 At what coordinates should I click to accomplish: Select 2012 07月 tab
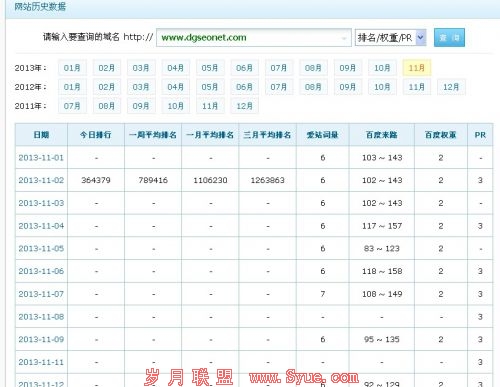(279, 87)
